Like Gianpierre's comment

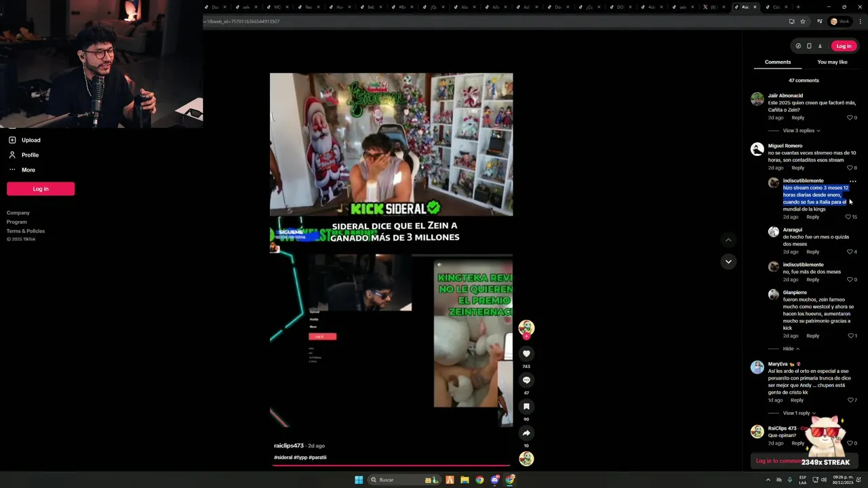pyautogui.click(x=850, y=336)
